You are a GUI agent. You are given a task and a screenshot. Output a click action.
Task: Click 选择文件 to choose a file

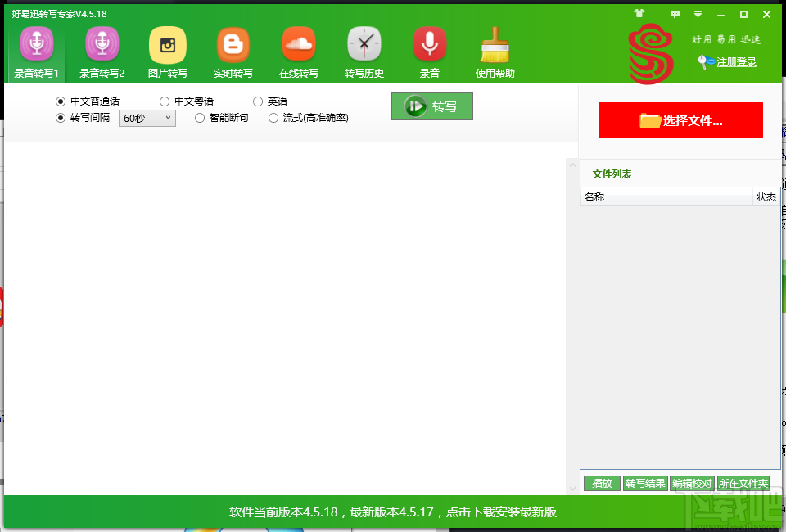pos(680,119)
